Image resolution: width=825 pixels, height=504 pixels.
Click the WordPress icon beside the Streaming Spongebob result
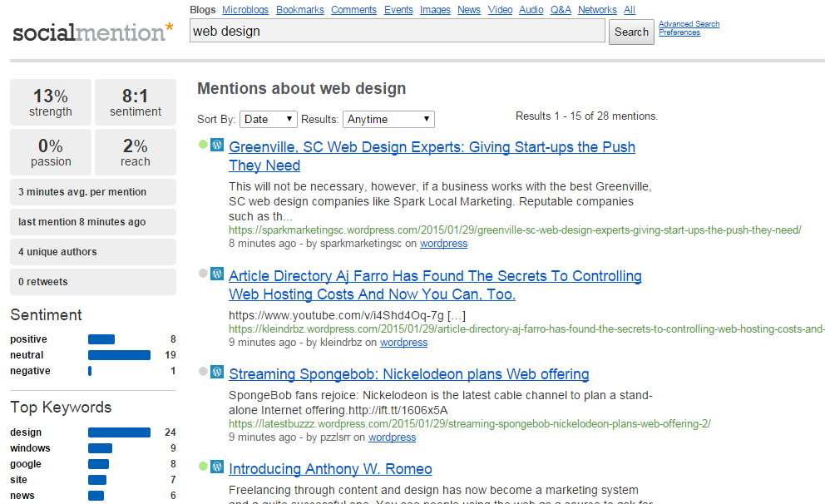click(217, 372)
